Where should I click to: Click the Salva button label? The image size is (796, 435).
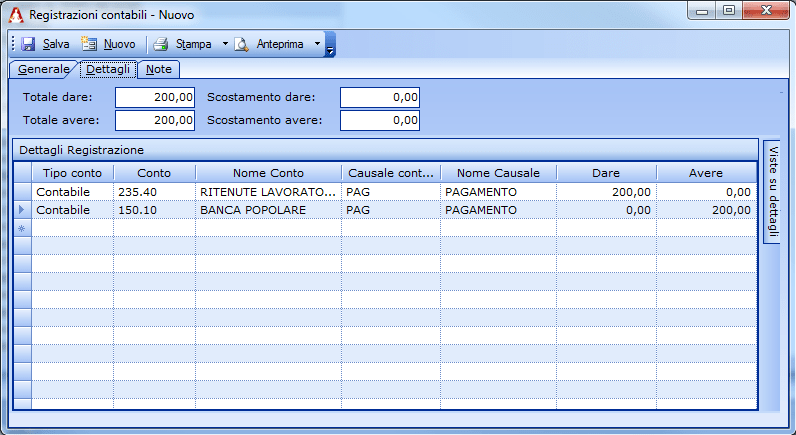click(x=56, y=44)
